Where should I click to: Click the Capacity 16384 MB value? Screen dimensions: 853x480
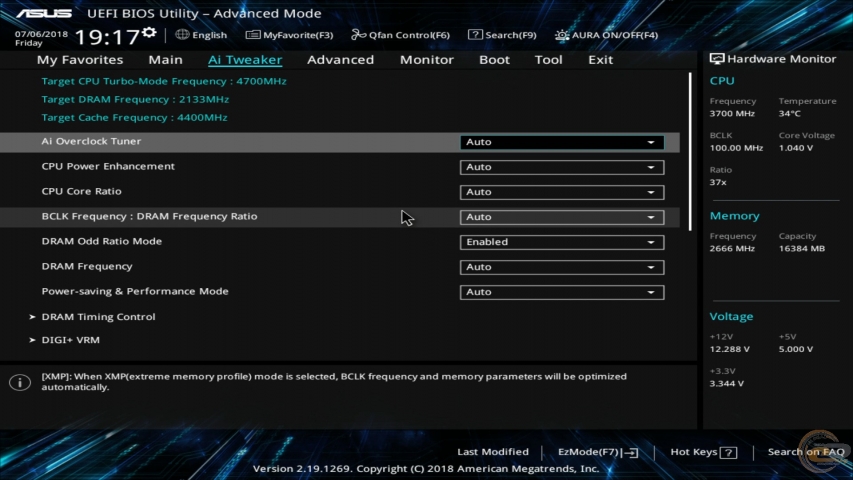[802, 249]
